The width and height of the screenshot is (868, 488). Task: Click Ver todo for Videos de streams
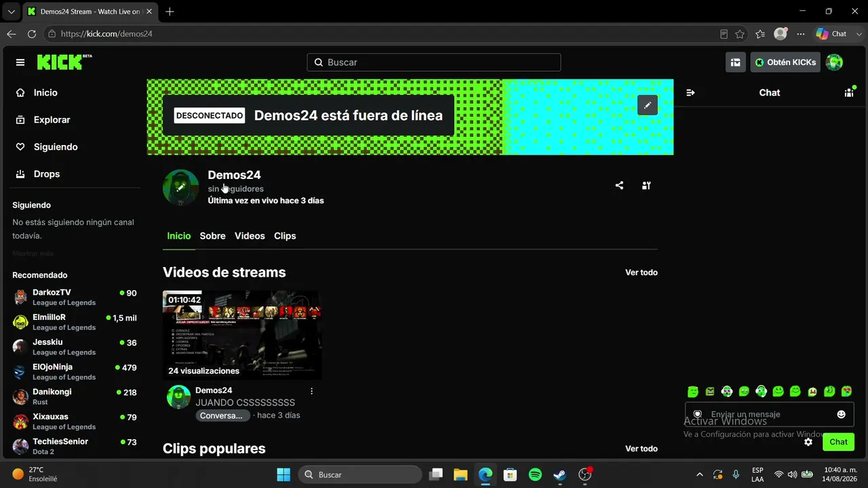642,272
